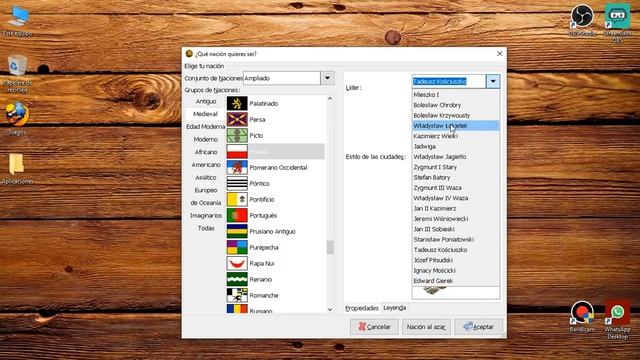Choose the Picto flag icon

tap(237, 136)
